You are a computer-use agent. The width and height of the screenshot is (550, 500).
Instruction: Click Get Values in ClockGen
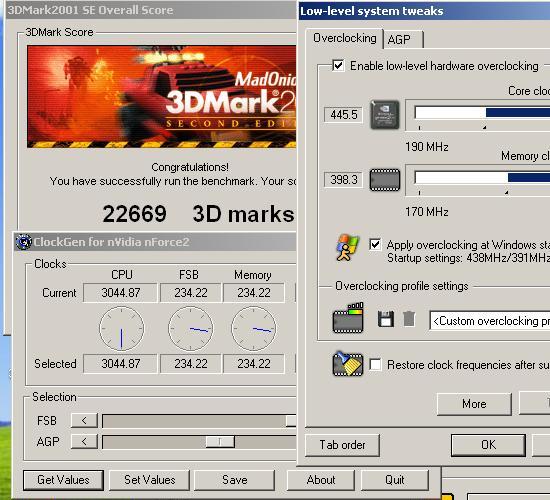[63, 480]
